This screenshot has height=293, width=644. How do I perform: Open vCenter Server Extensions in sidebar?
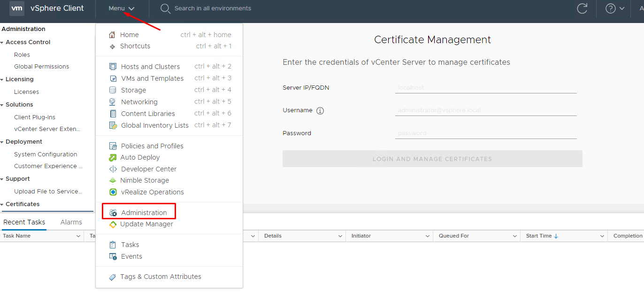point(47,129)
